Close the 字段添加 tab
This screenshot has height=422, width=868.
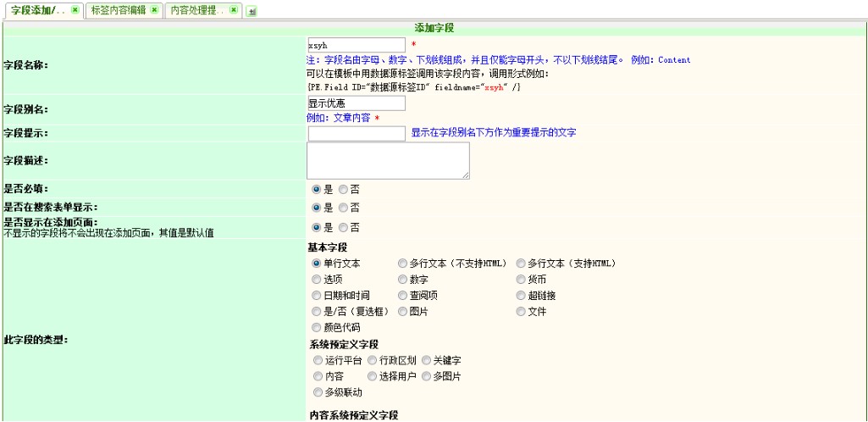75,10
